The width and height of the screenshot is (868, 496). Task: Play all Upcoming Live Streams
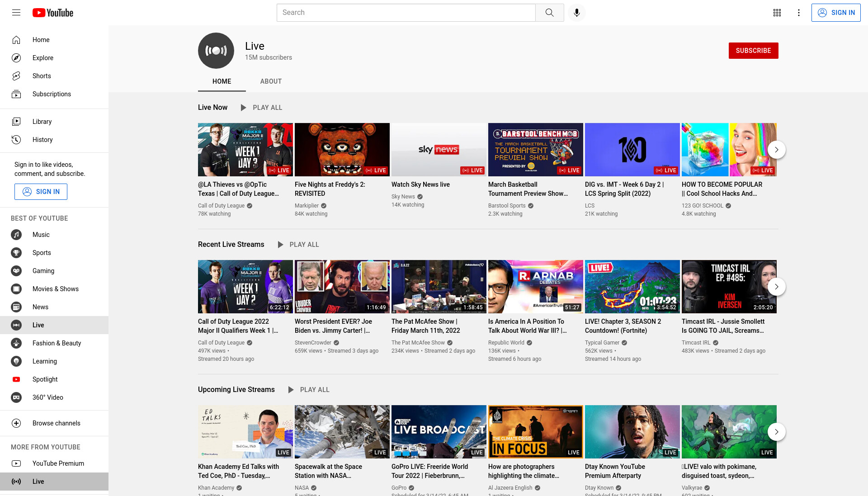pos(309,390)
